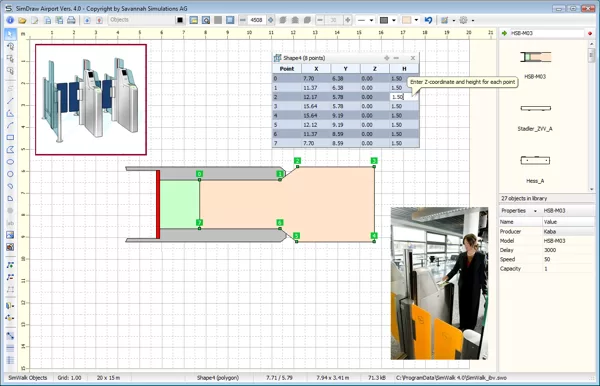Click the SimWalk Objects status bar entry
This screenshot has width=600, height=386.
[x=28, y=378]
